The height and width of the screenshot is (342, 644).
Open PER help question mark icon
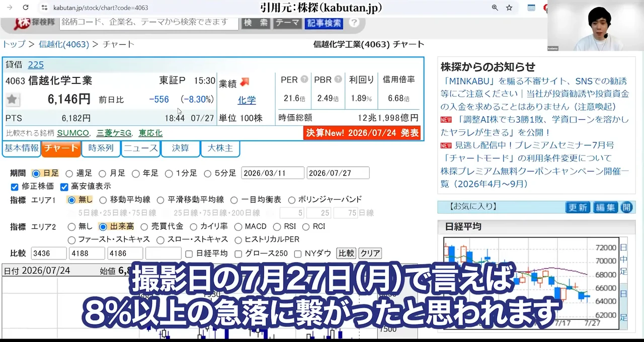[x=304, y=79]
